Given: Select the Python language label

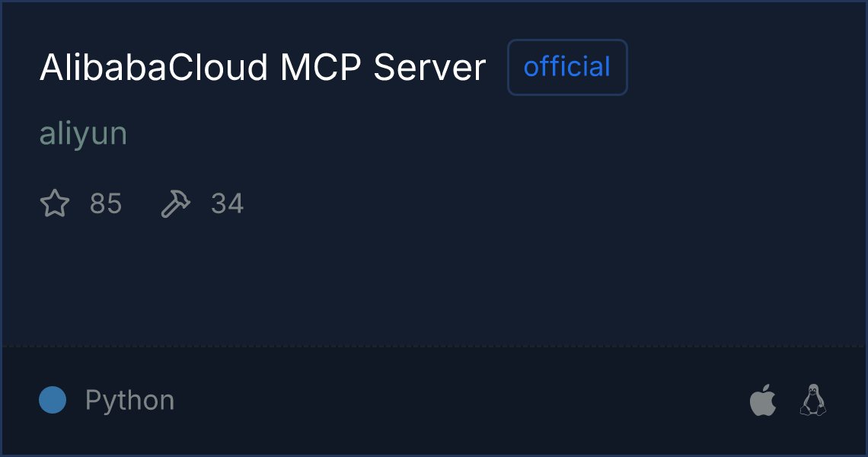Looking at the screenshot, I should click(129, 401).
